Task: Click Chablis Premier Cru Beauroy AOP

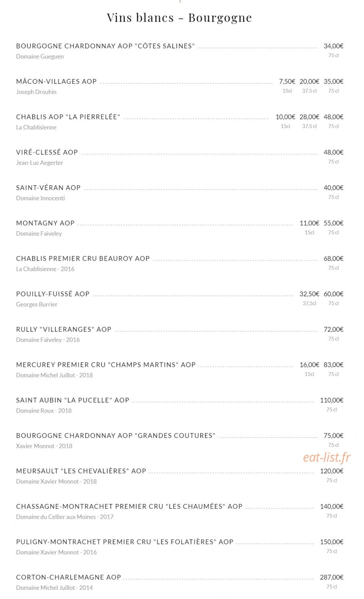Action: tap(83, 258)
